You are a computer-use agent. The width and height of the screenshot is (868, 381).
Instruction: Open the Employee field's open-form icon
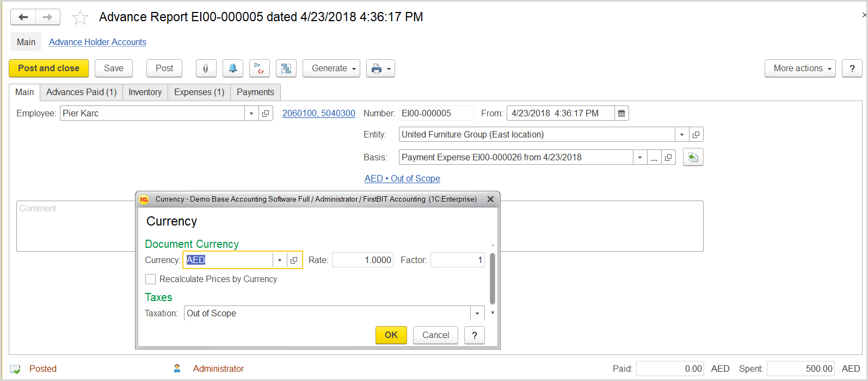click(266, 113)
